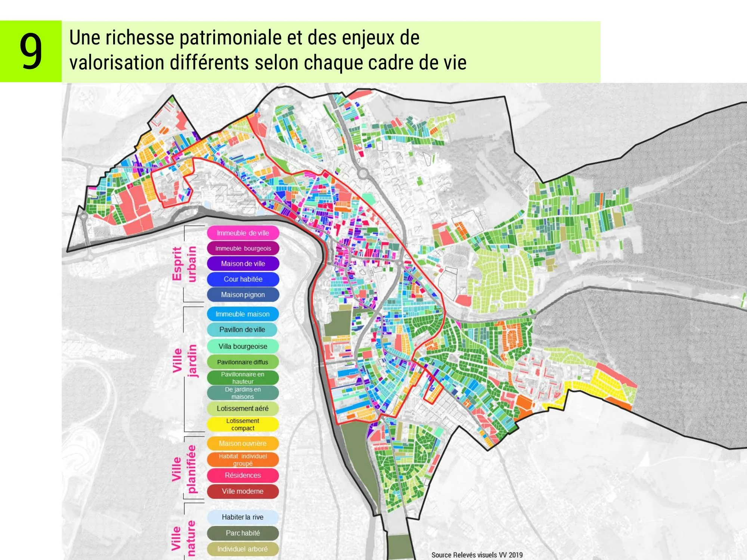Click the slide title about 'richesse patrimoniale'
The height and width of the screenshot is (560, 747).
(x=268, y=50)
